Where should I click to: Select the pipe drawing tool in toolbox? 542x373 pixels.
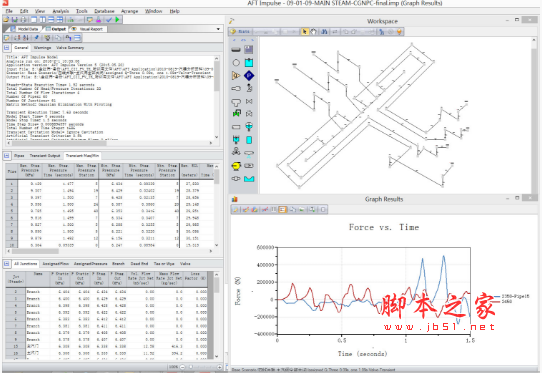(236, 50)
